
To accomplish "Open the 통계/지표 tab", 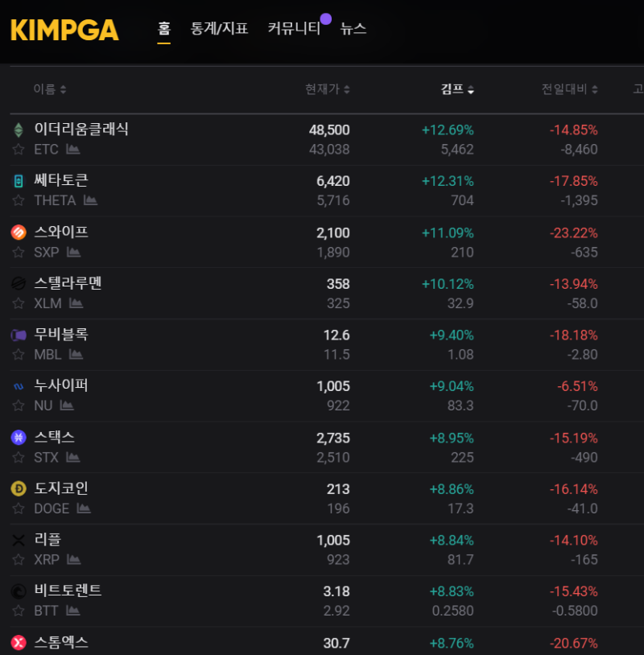I will (x=219, y=28).
